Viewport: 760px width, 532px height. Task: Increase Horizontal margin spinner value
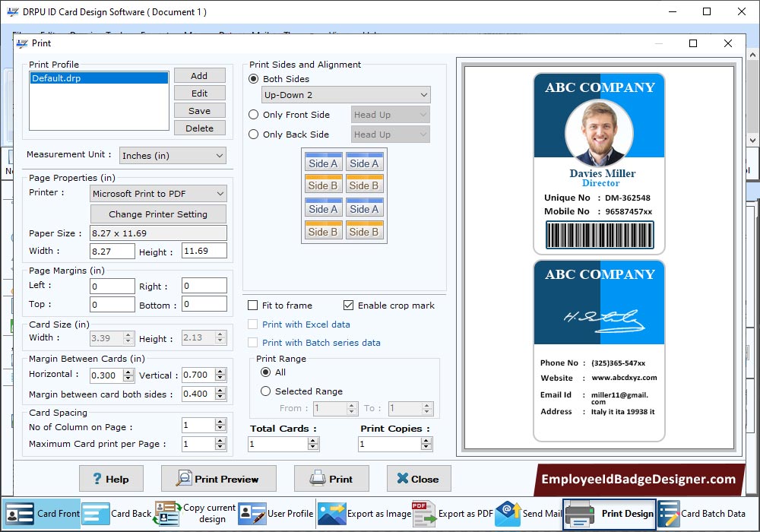[x=128, y=372]
